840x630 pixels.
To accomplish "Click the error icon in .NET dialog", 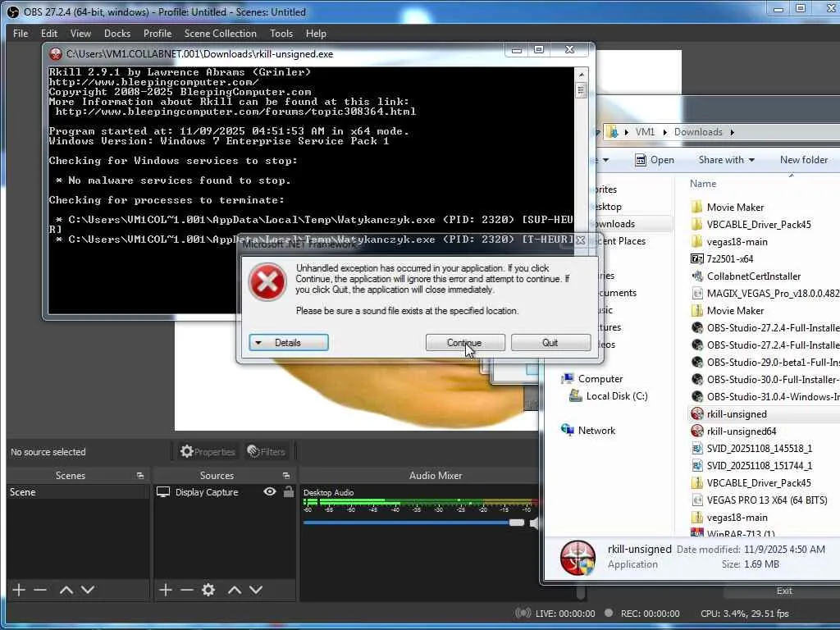I will (x=267, y=282).
